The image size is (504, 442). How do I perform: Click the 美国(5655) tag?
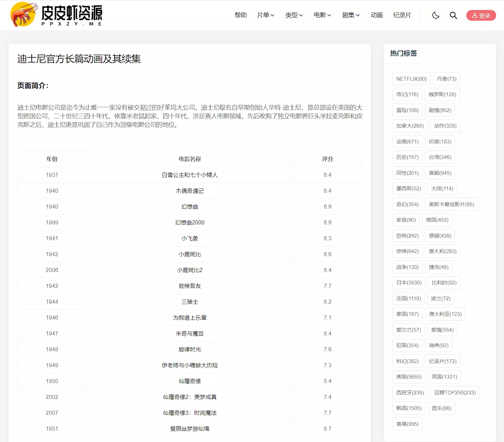point(409,377)
